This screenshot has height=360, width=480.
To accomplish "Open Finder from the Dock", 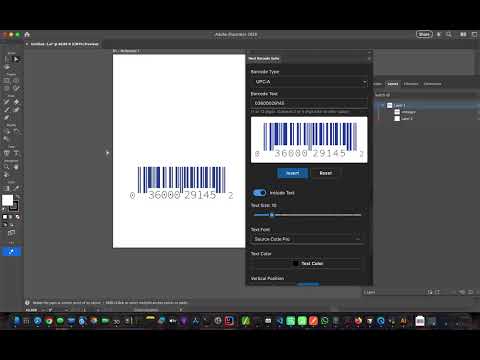I will coord(16,321).
